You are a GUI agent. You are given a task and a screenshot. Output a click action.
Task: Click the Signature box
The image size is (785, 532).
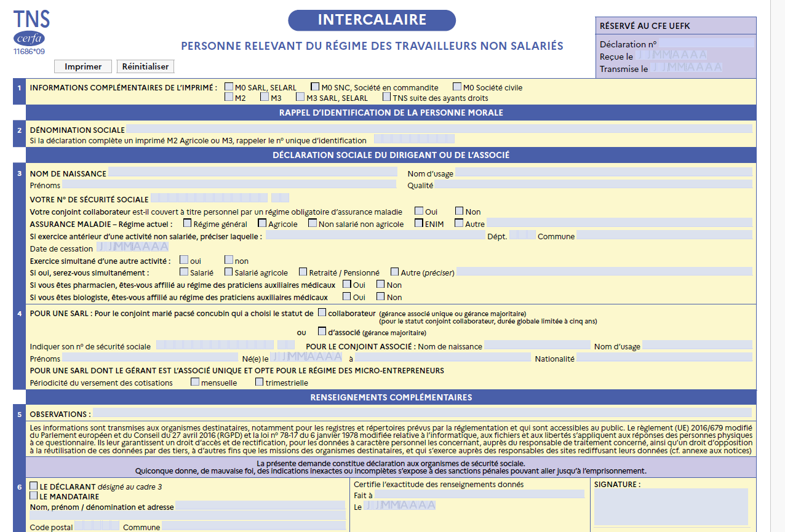pos(671,507)
